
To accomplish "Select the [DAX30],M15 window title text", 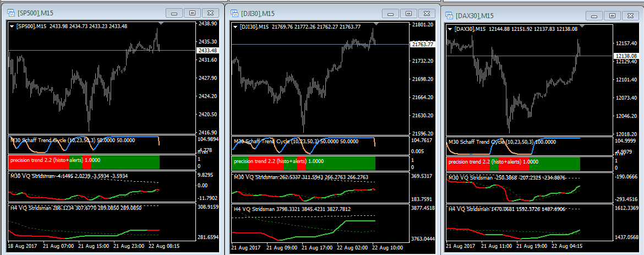I will 475,16.
